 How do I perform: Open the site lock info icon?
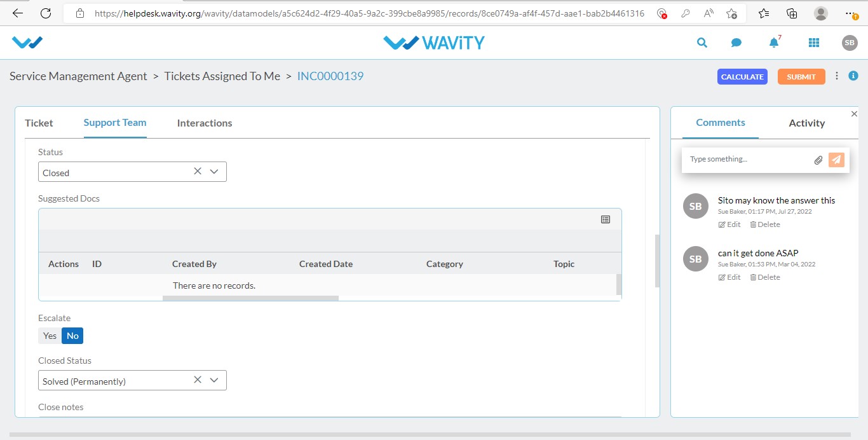point(79,13)
